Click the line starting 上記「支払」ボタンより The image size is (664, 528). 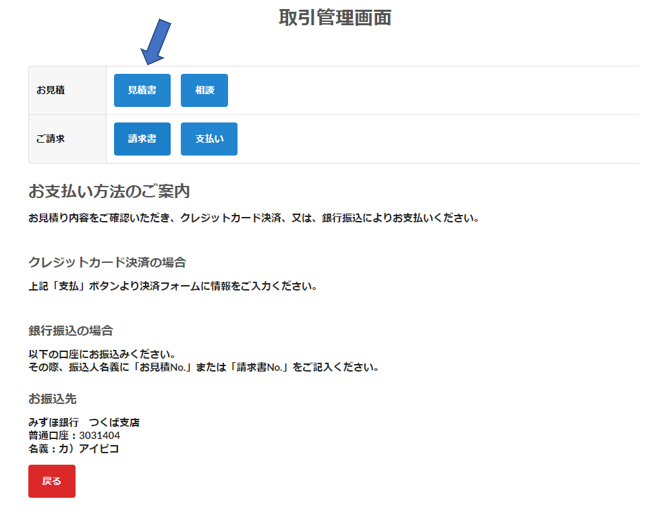(x=173, y=286)
